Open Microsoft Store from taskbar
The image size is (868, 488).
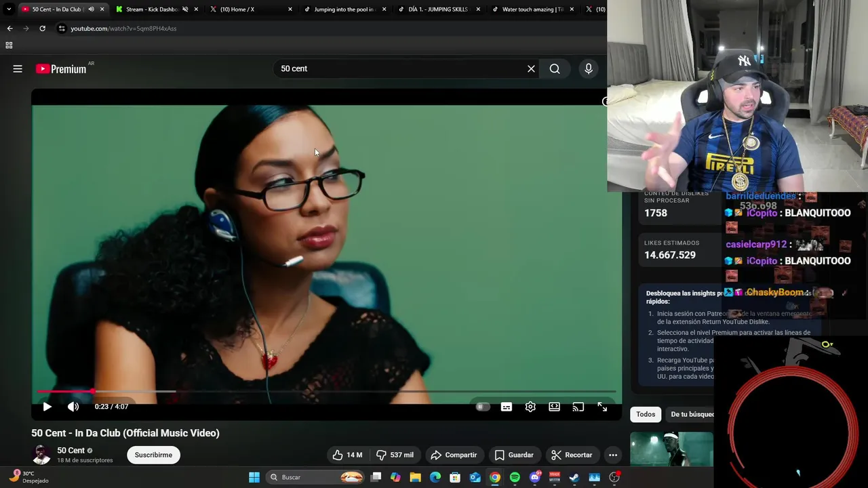point(455,477)
